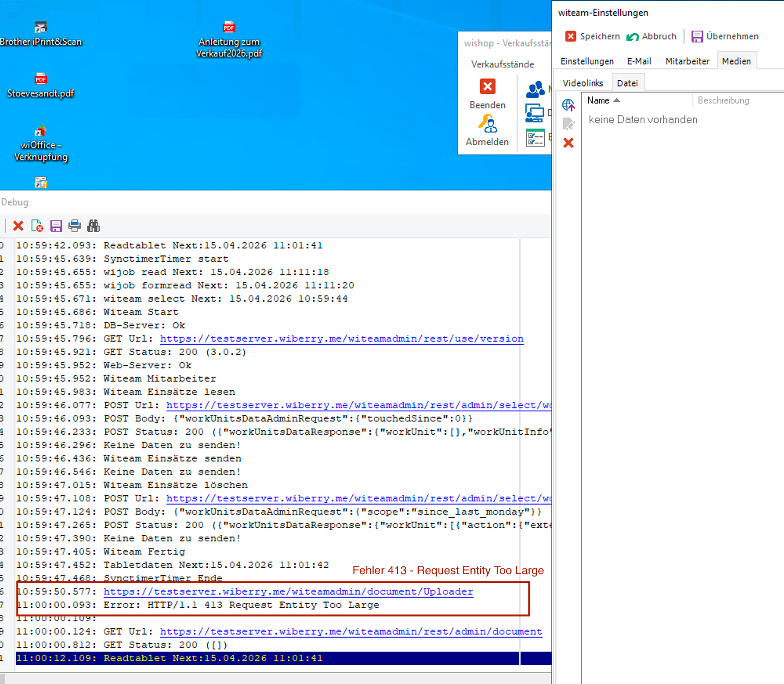
Task: Click the Beschreibung column header
Action: [x=723, y=101]
